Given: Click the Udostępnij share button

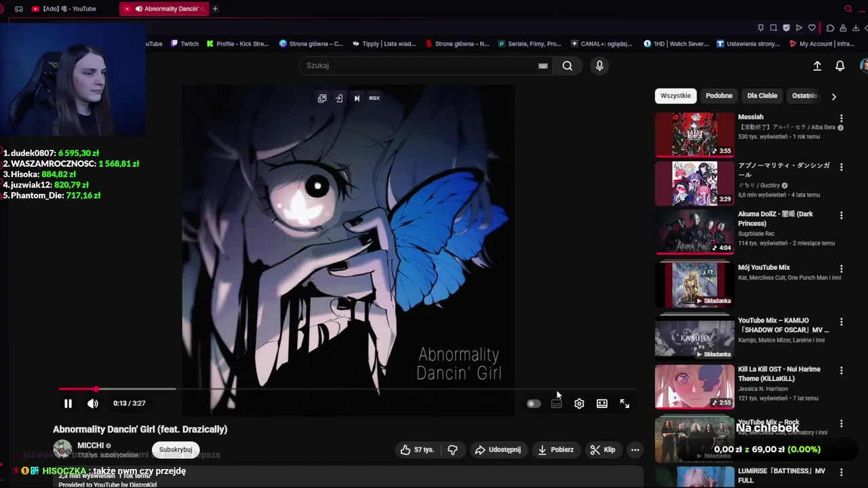Looking at the screenshot, I should coord(498,449).
